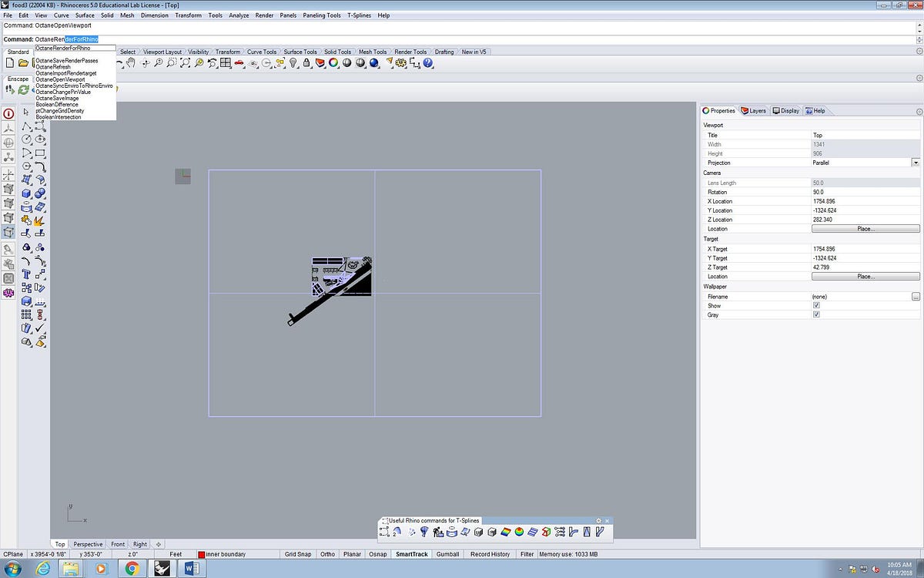Click the rainbow sphere icon in T-Splines toolbar
924x578 pixels.
[x=519, y=532]
